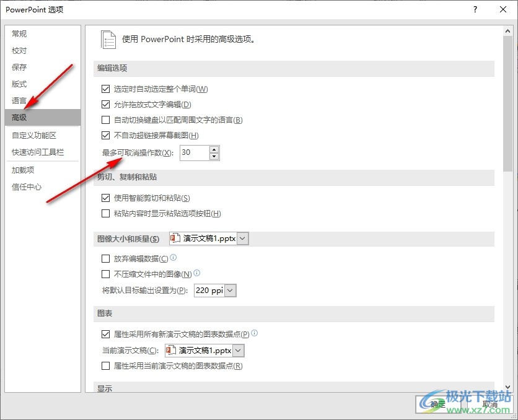Viewport: 518px width, 420px height.
Task: Enable 属性采用当前演示文稿的图表数据点 checkbox
Action: pyautogui.click(x=106, y=366)
